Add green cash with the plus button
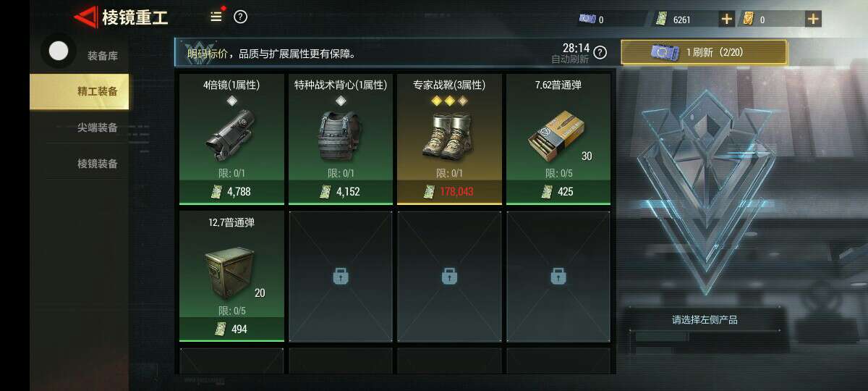Viewport: 868px width, 391px height. click(x=726, y=19)
